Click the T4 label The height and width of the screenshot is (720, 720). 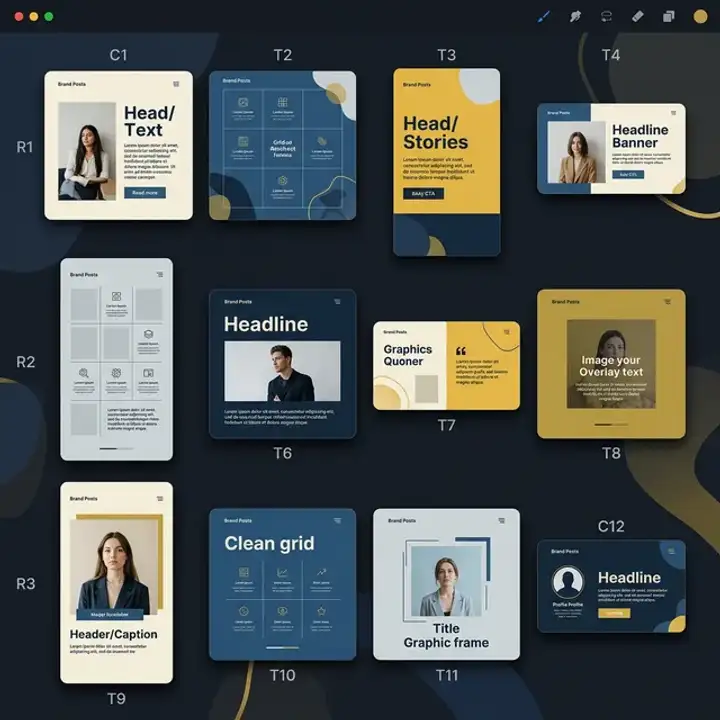[x=611, y=55]
